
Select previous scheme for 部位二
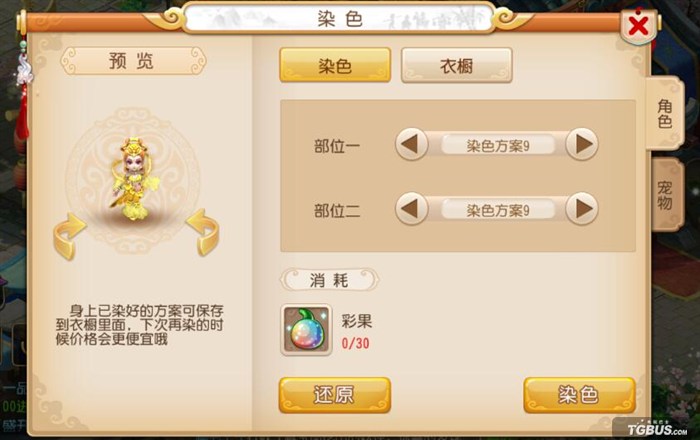[x=412, y=209]
